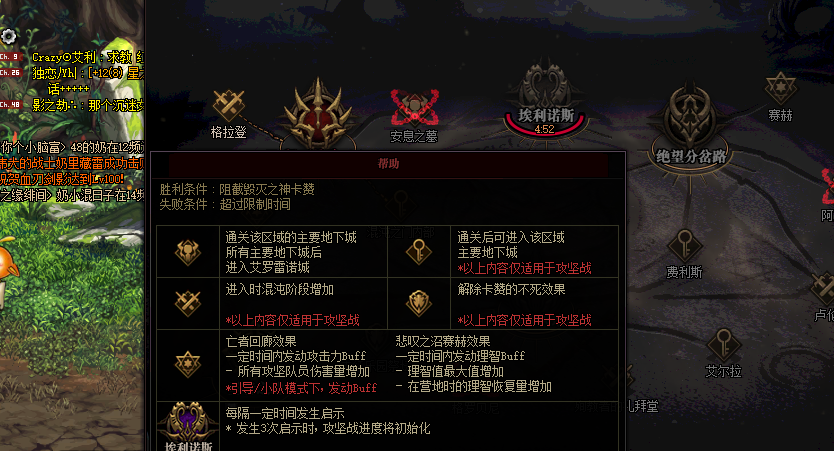Screen dimensions: 834x451
Task: Click the red spiked central boss emblem
Action: pos(318,115)
